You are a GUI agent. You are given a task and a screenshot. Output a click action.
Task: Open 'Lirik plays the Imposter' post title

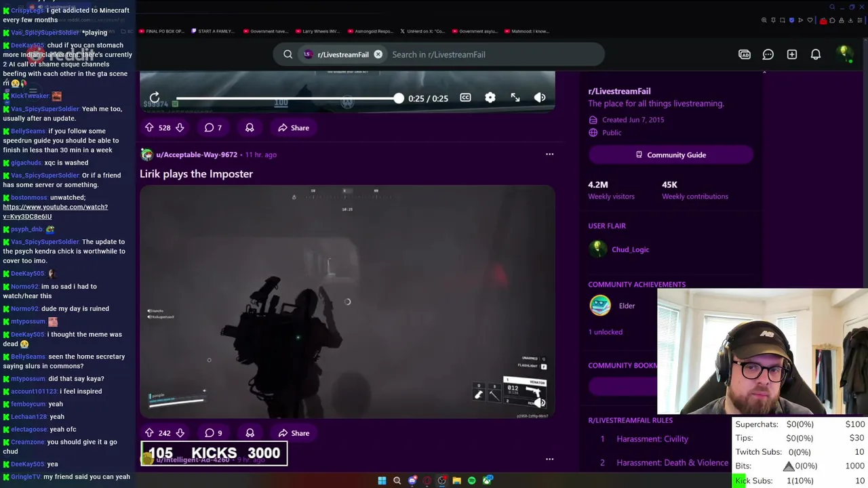pyautogui.click(x=196, y=174)
